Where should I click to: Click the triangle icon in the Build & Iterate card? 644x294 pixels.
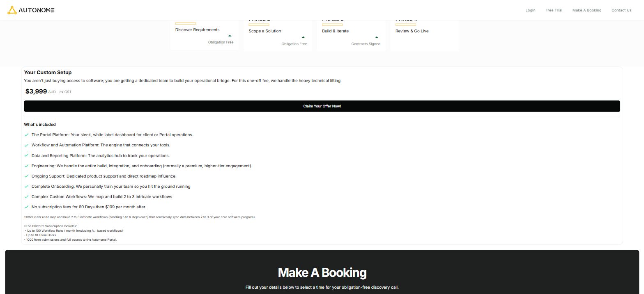tap(377, 37)
